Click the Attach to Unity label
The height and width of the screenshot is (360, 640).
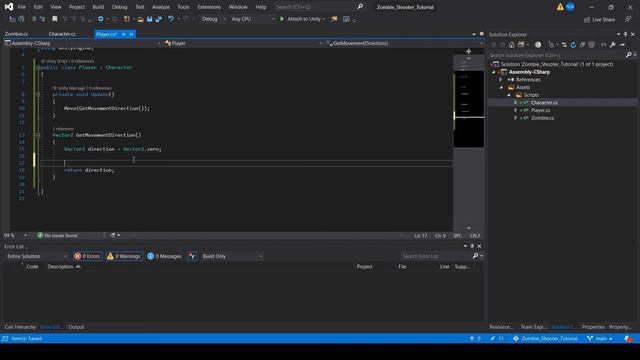click(304, 19)
